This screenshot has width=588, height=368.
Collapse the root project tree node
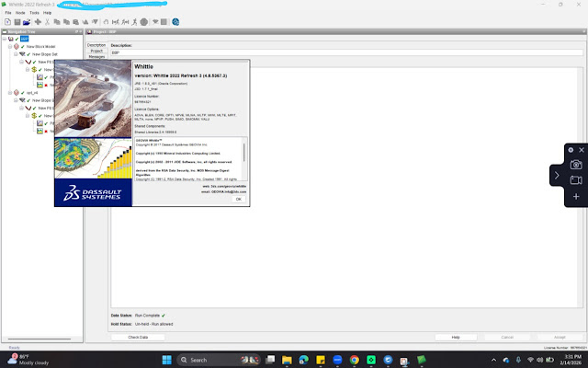click(x=5, y=39)
